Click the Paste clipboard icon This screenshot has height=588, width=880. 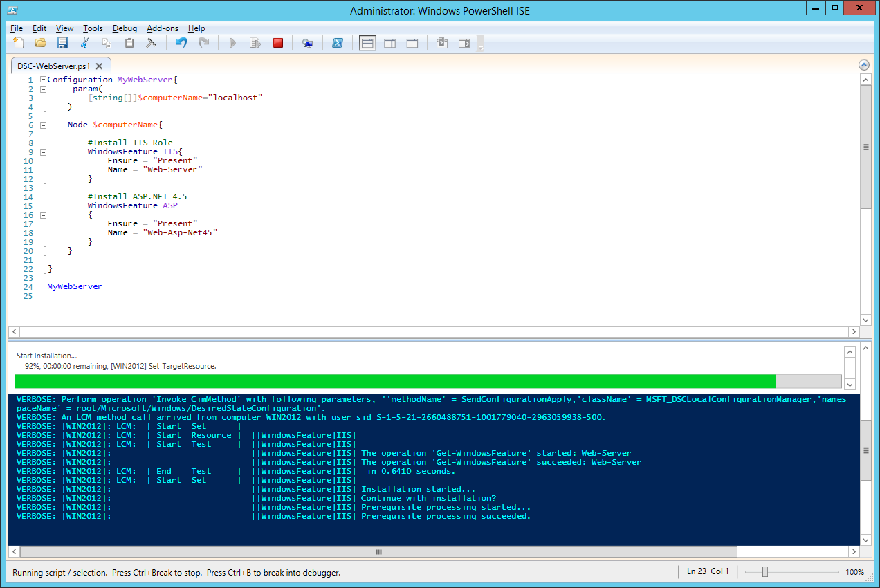click(x=129, y=43)
